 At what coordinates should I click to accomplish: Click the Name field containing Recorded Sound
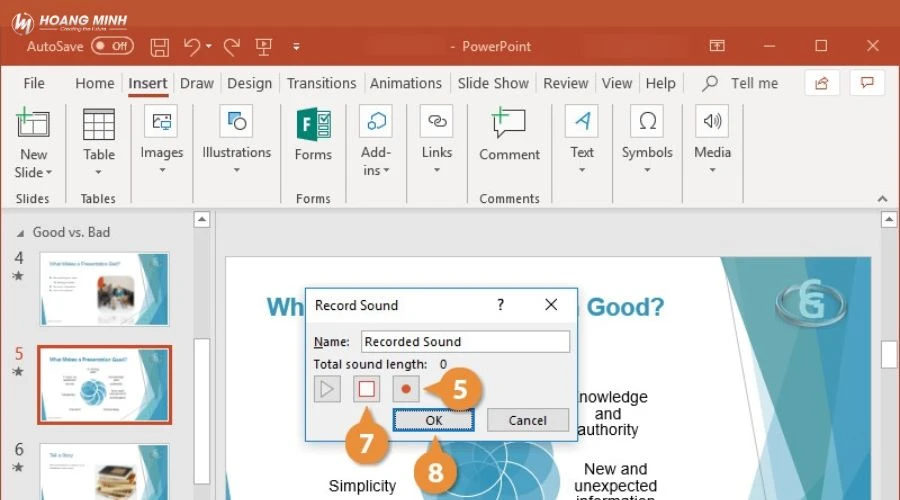click(x=464, y=342)
